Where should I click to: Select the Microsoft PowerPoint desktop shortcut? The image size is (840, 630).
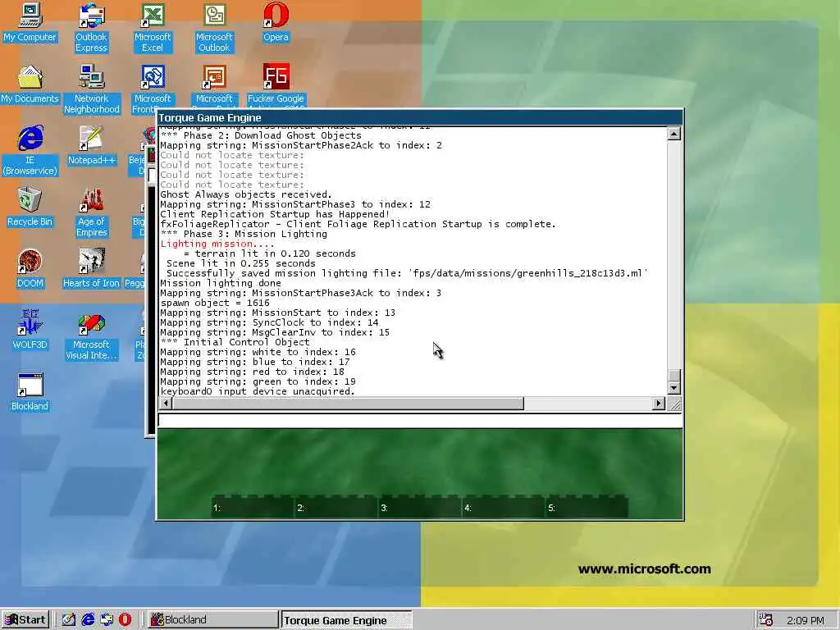tap(214, 84)
